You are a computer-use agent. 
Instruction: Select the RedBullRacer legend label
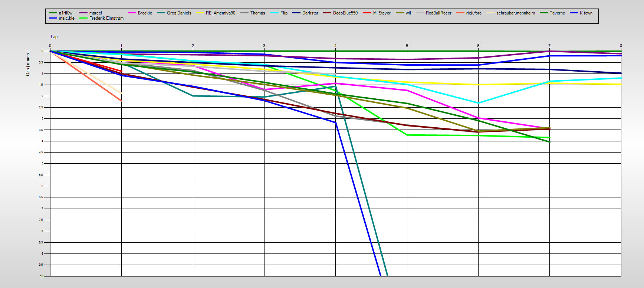pyautogui.click(x=438, y=13)
